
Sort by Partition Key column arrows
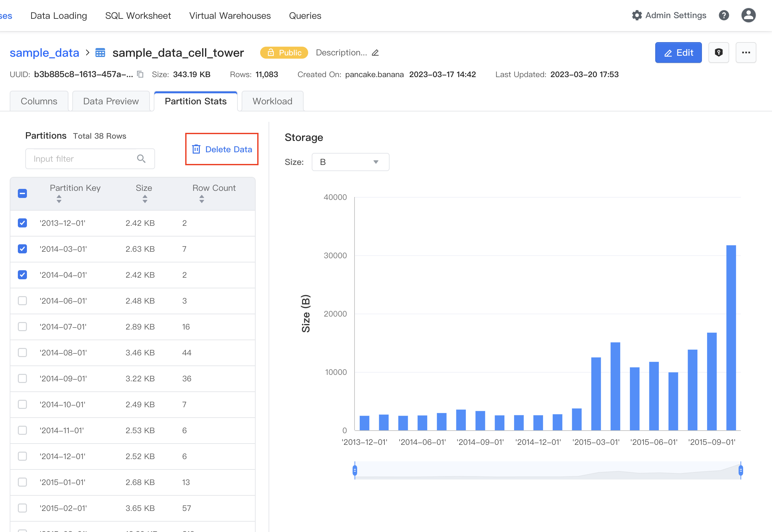click(59, 199)
